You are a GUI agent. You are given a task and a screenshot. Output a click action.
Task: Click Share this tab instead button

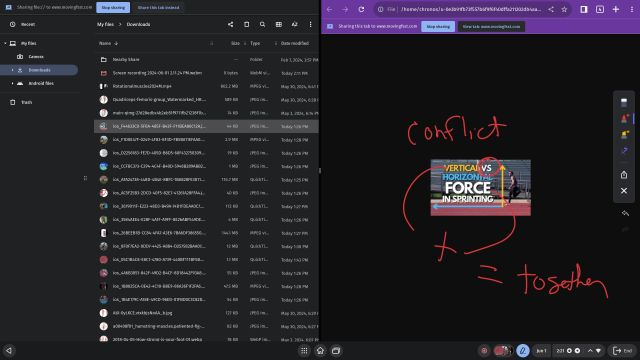pos(158,7)
